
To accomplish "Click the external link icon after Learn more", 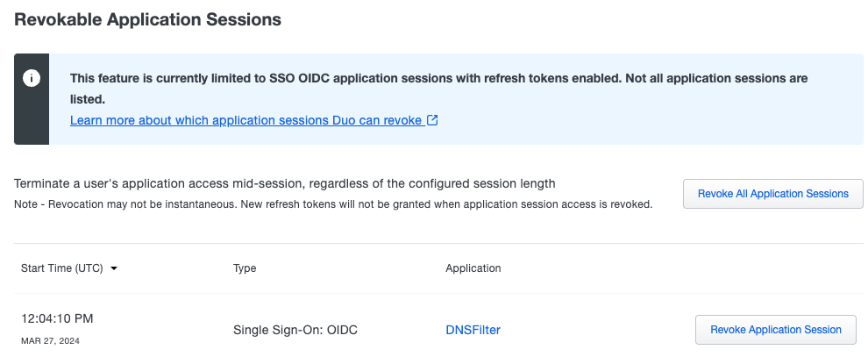I will [x=432, y=120].
